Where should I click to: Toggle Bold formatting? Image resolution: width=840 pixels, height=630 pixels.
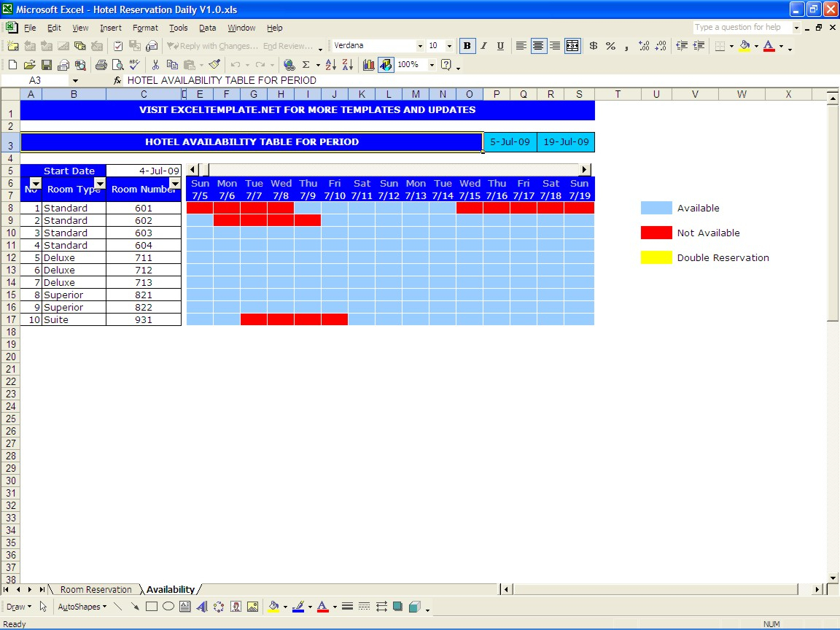coord(467,46)
